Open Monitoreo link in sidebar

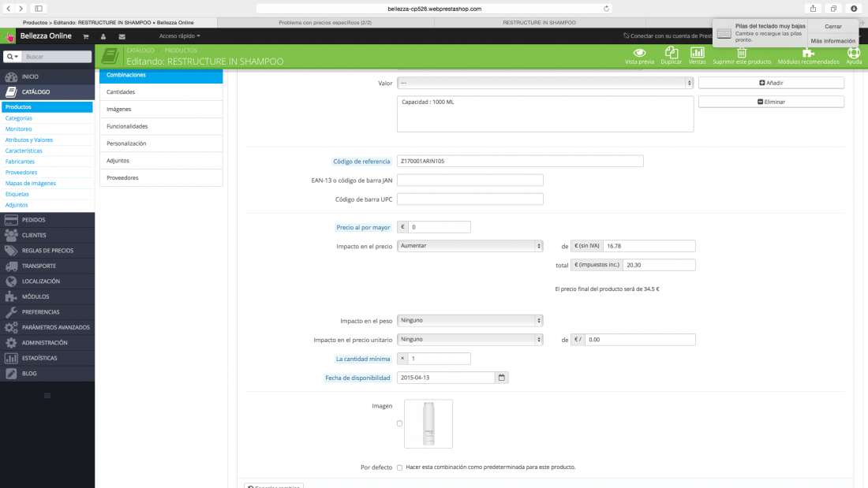19,129
